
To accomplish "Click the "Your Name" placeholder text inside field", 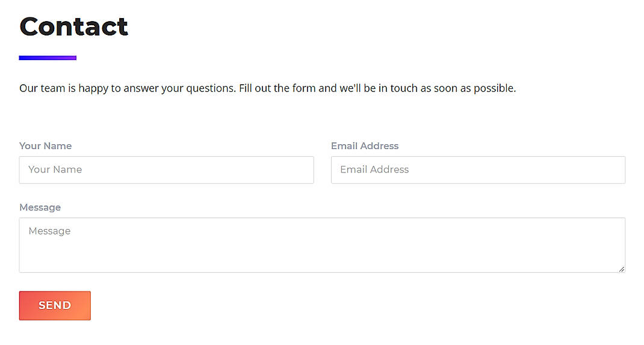I will (x=55, y=169).
